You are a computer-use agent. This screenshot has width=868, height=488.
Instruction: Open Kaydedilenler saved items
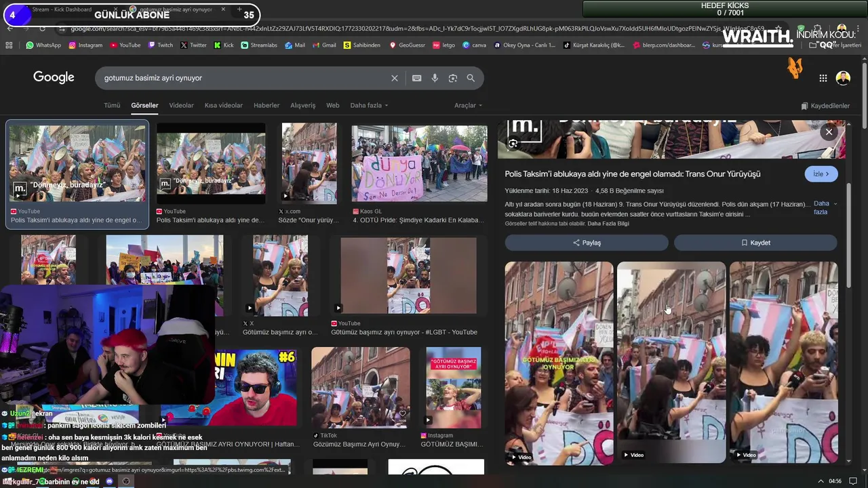[x=825, y=106]
